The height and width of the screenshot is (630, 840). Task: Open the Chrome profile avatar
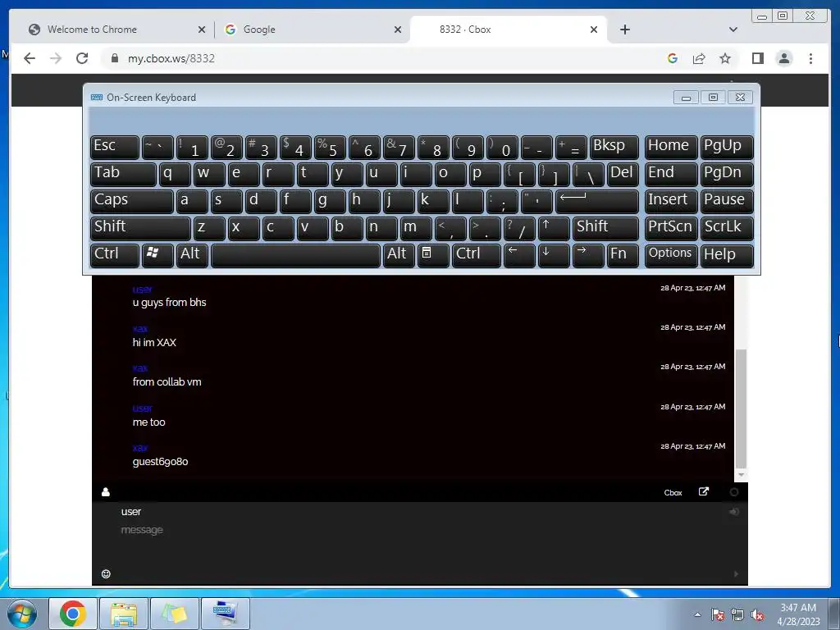pos(784,58)
